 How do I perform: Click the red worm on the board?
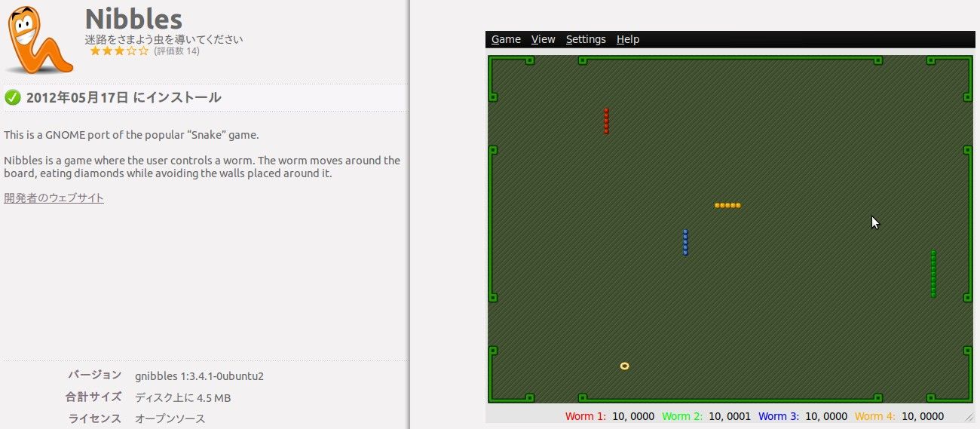606,121
